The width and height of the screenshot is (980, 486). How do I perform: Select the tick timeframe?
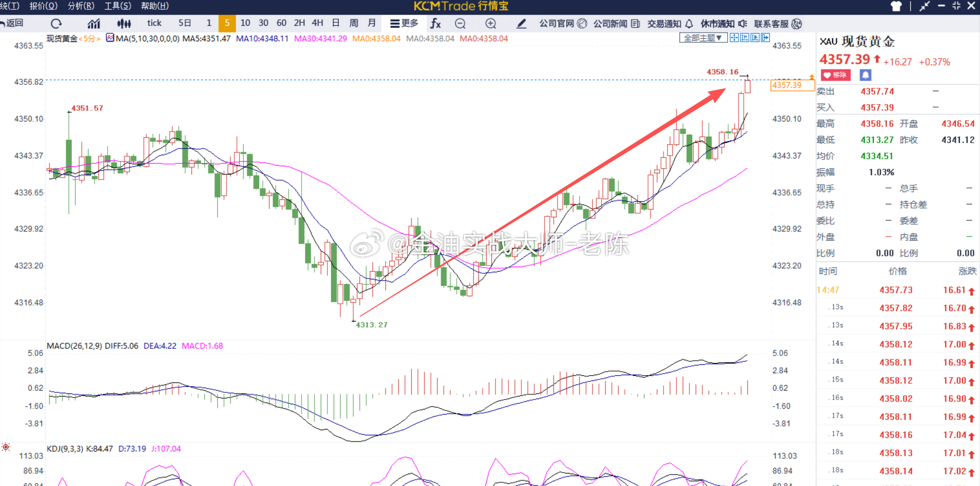click(154, 23)
